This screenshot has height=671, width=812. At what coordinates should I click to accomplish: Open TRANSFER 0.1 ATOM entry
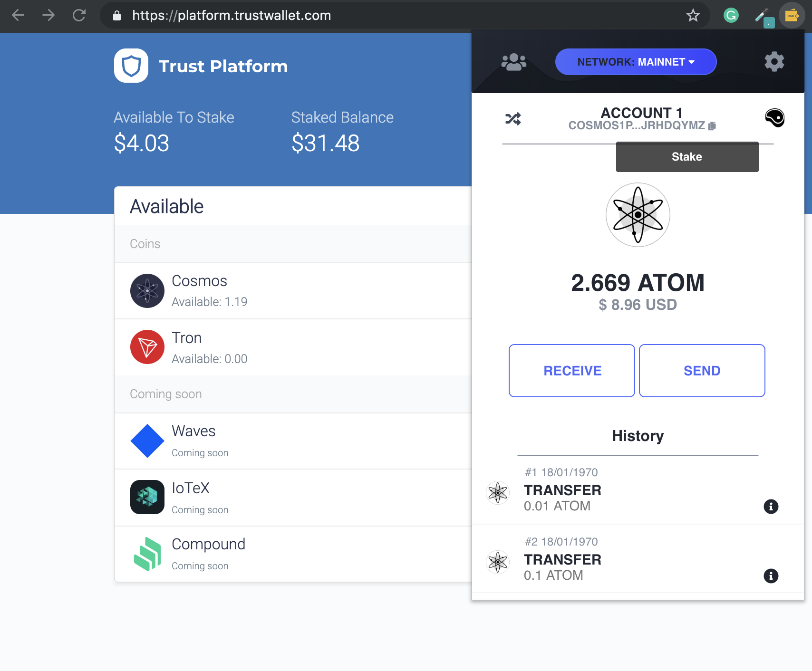coord(638,559)
